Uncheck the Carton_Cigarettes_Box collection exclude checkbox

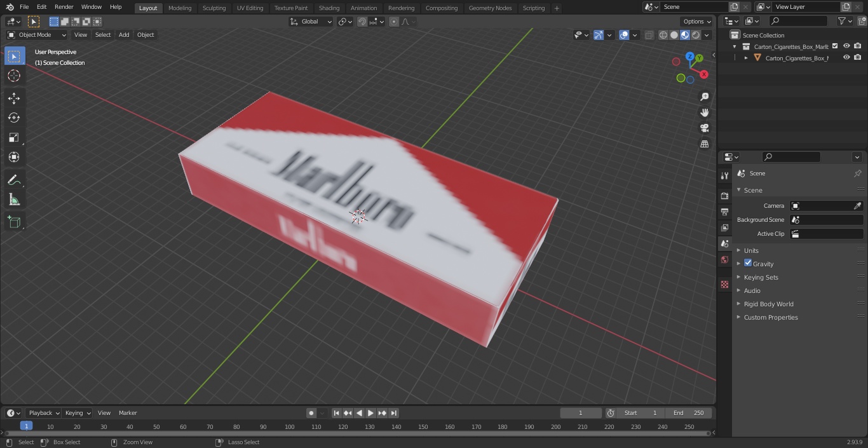click(x=835, y=46)
